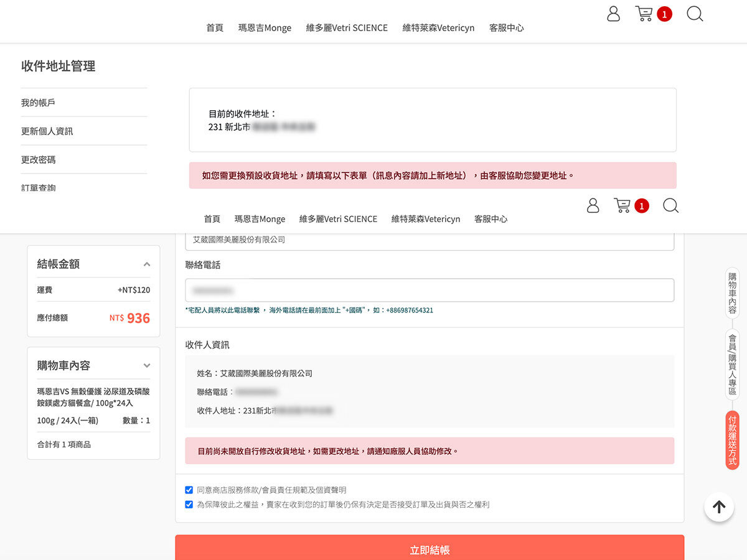Open 更新個人資訊 in the account sidebar
The width and height of the screenshot is (747, 560).
[x=47, y=131]
